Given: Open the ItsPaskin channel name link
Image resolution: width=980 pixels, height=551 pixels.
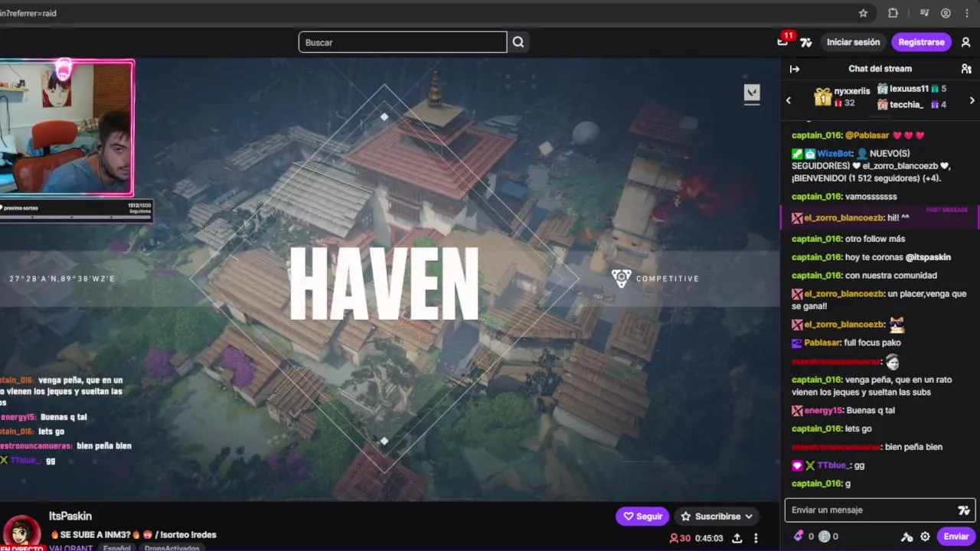Looking at the screenshot, I should pos(70,517).
